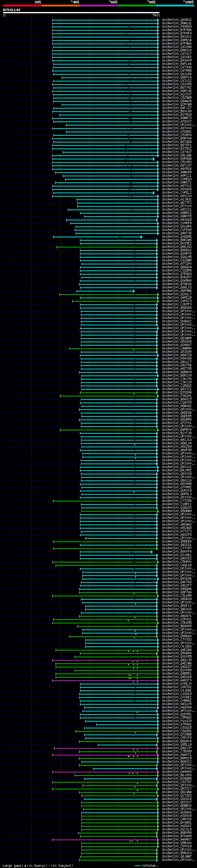Viewport: 197px width, 868px height.
Task: Select the UniRef100_C6T4I7 label
Action: (x=177, y=54)
